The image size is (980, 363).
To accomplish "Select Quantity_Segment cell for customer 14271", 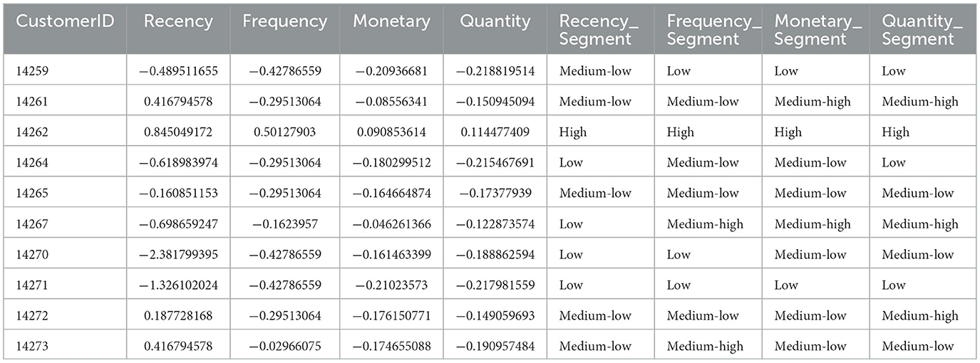I will click(894, 285).
